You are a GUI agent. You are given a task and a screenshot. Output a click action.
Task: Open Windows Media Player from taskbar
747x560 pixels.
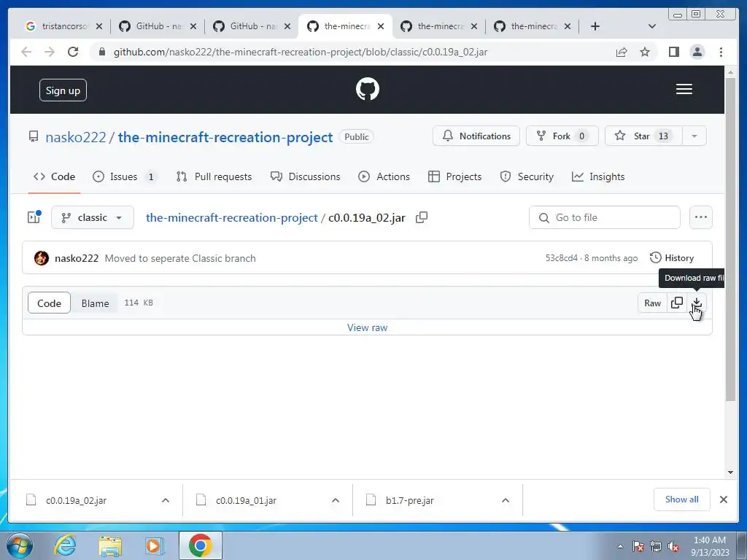154,545
